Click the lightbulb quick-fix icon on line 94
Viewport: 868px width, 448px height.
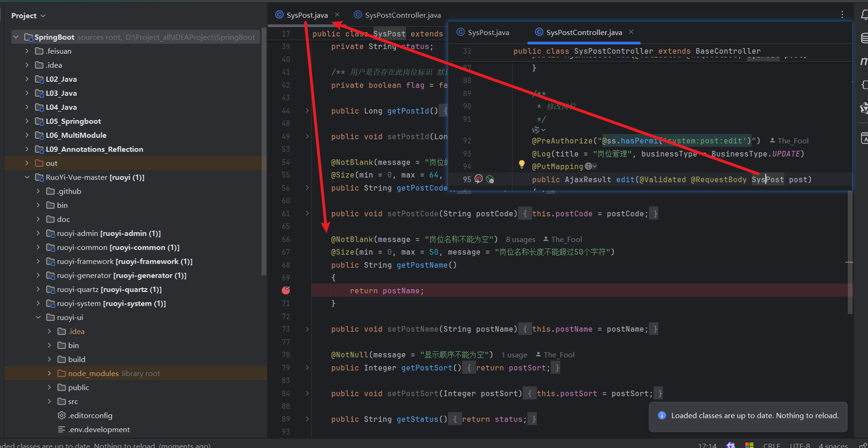pyautogui.click(x=522, y=164)
